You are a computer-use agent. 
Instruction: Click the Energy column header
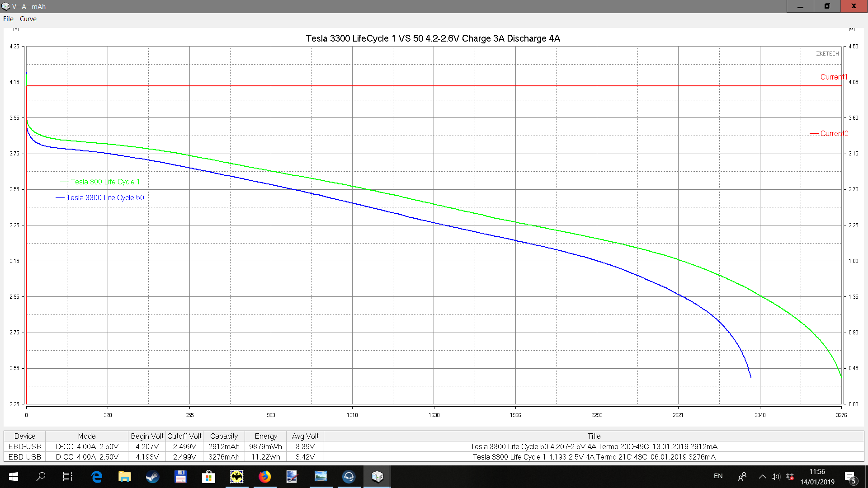pyautogui.click(x=265, y=436)
